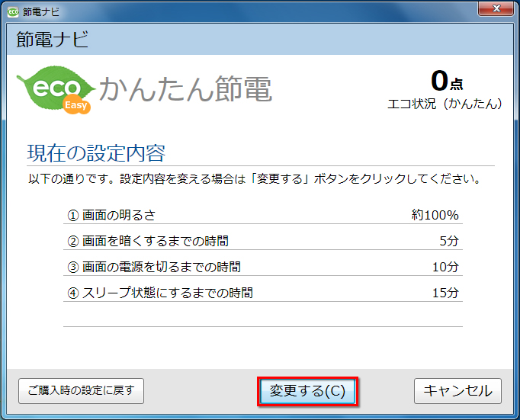Click the 変更する(C) button
This screenshot has height=420, width=520.
pyautogui.click(x=307, y=391)
